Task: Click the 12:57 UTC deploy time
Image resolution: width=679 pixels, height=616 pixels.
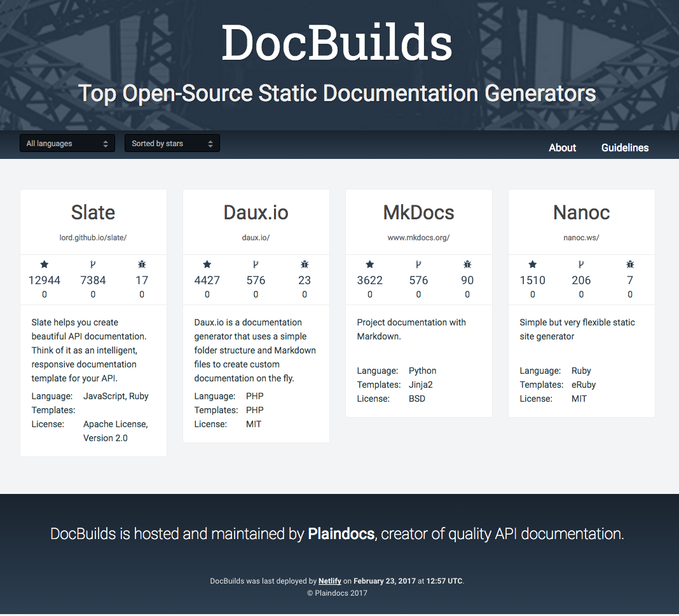Action: pyautogui.click(x=444, y=581)
